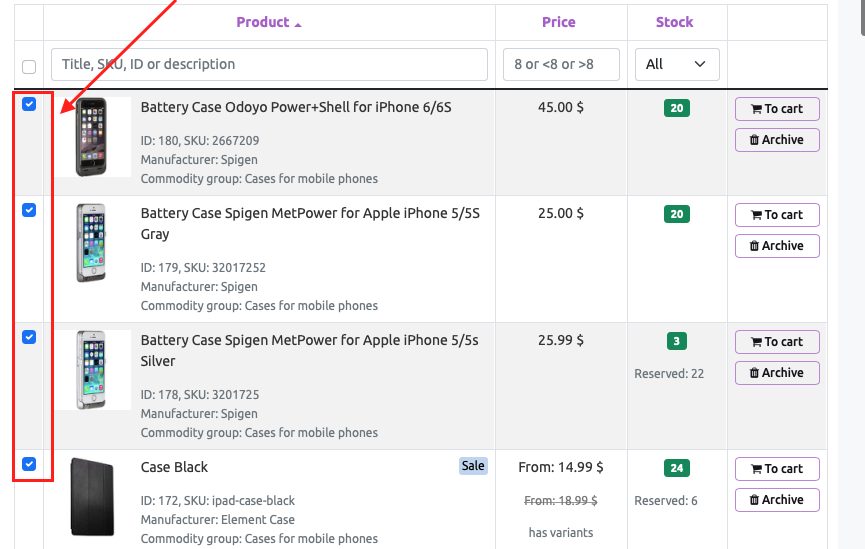Screen dimensions: 865x549
Task: Click the From: 14.99 $ price
Action: pos(560,467)
